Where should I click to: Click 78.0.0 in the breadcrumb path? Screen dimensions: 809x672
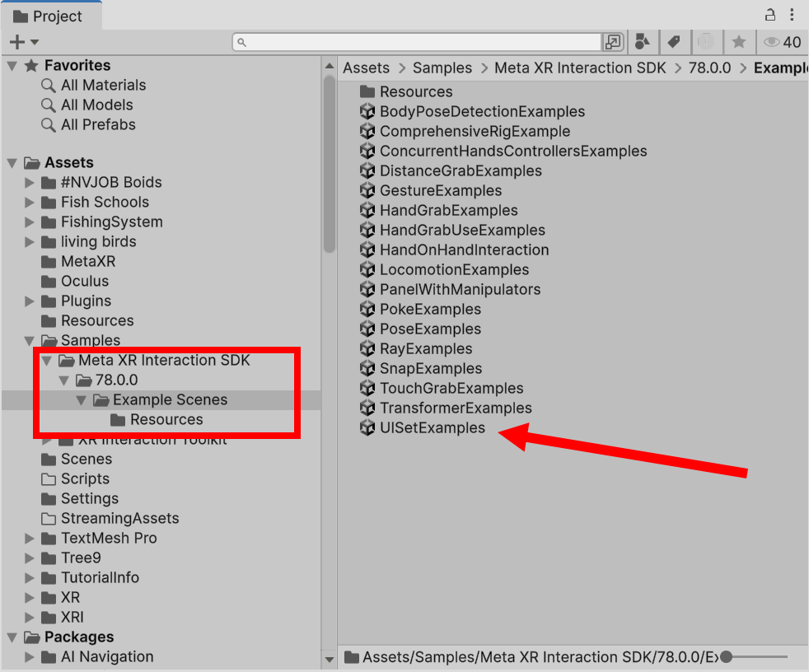click(709, 68)
